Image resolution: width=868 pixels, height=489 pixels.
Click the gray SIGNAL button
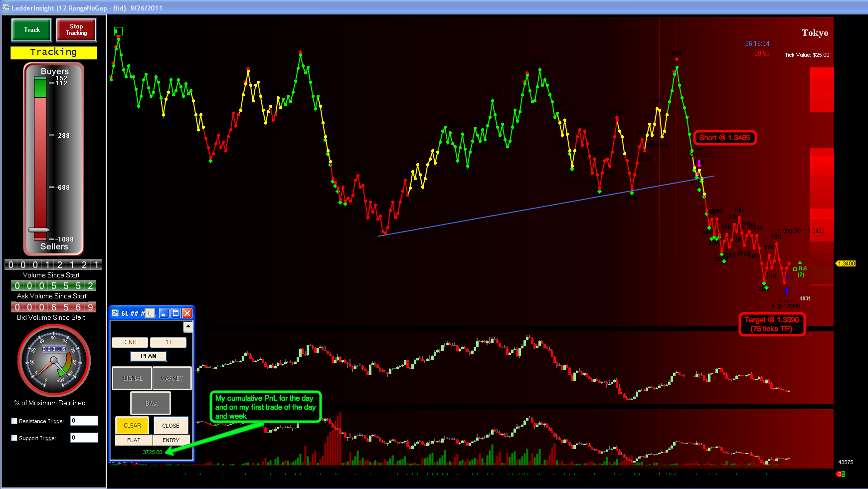coord(132,378)
